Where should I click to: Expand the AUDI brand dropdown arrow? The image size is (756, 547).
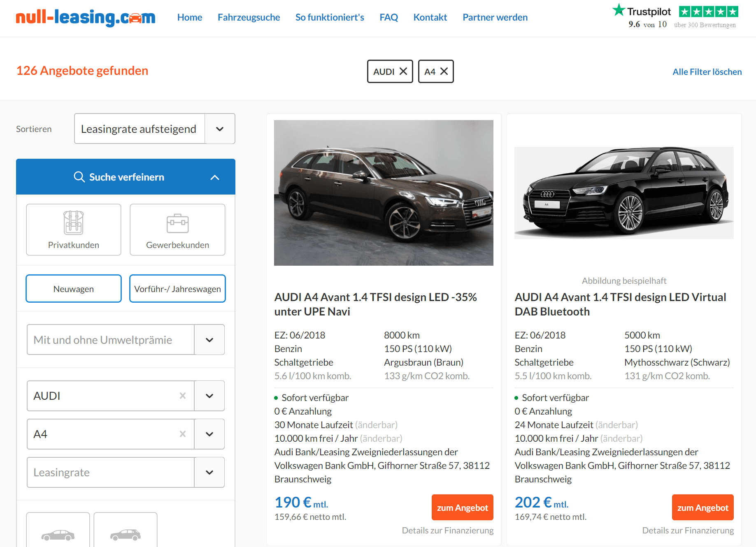209,396
